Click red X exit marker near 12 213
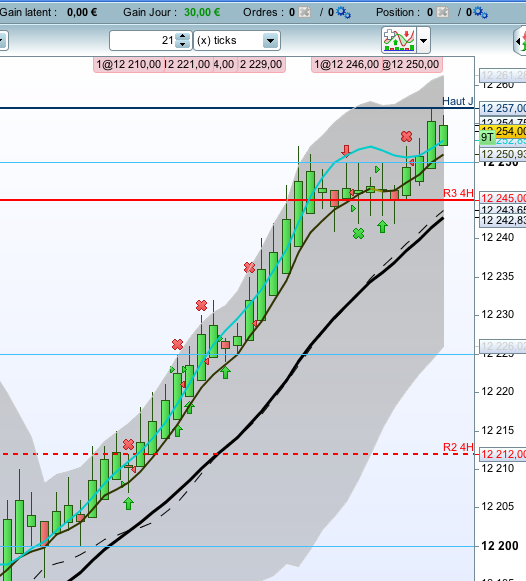The width and height of the screenshot is (526, 581). point(129,444)
